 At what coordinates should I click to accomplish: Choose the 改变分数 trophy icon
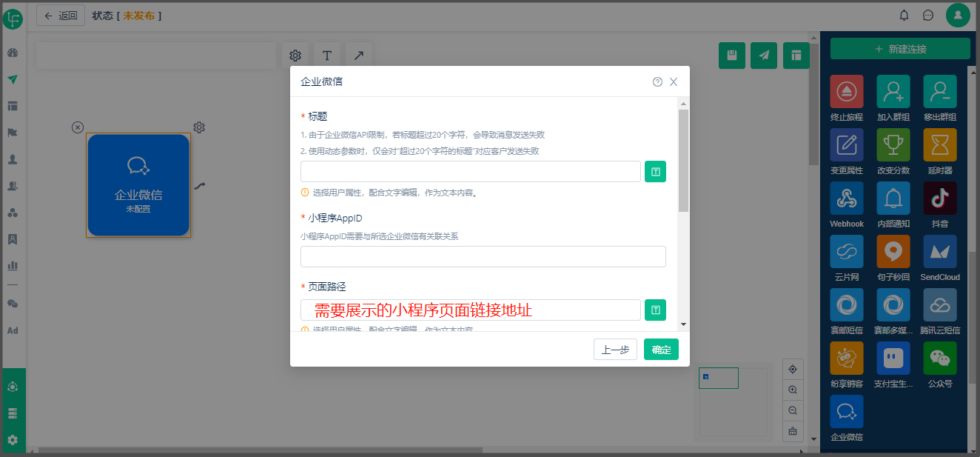click(x=893, y=145)
